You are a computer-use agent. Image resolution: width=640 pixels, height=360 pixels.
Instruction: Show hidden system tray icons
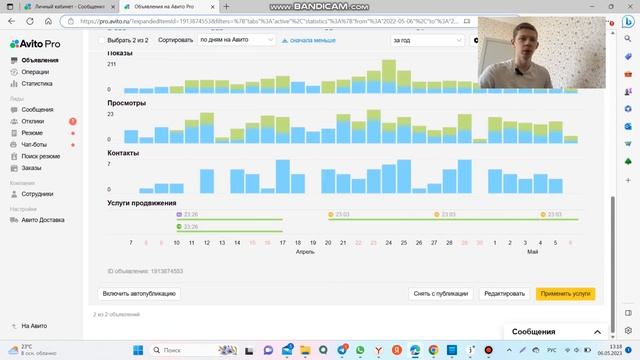509,350
